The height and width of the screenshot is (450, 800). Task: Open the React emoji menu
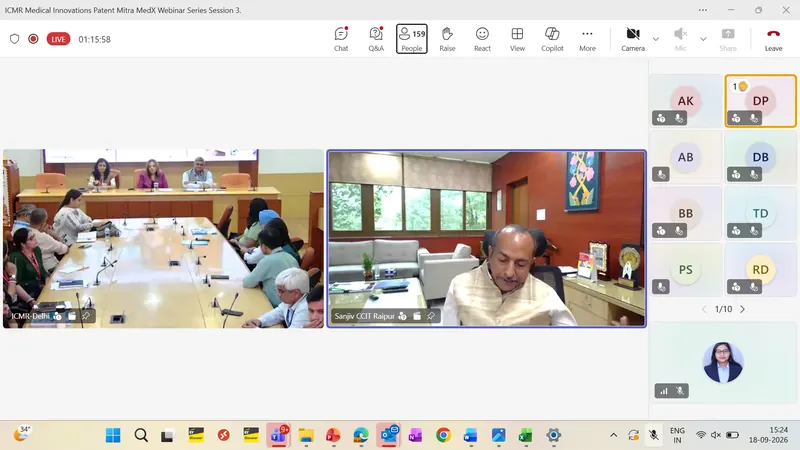pyautogui.click(x=482, y=39)
